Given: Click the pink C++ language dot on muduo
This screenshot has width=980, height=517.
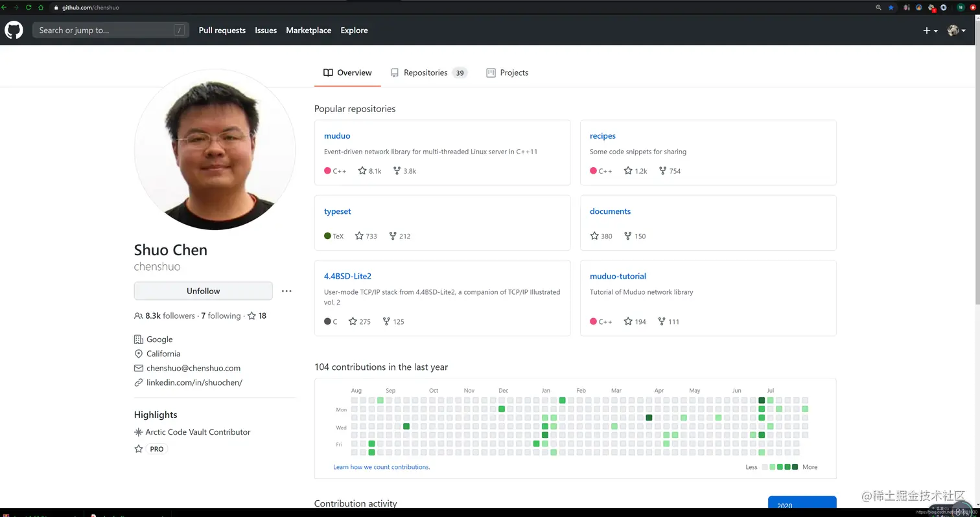Looking at the screenshot, I should [x=327, y=171].
